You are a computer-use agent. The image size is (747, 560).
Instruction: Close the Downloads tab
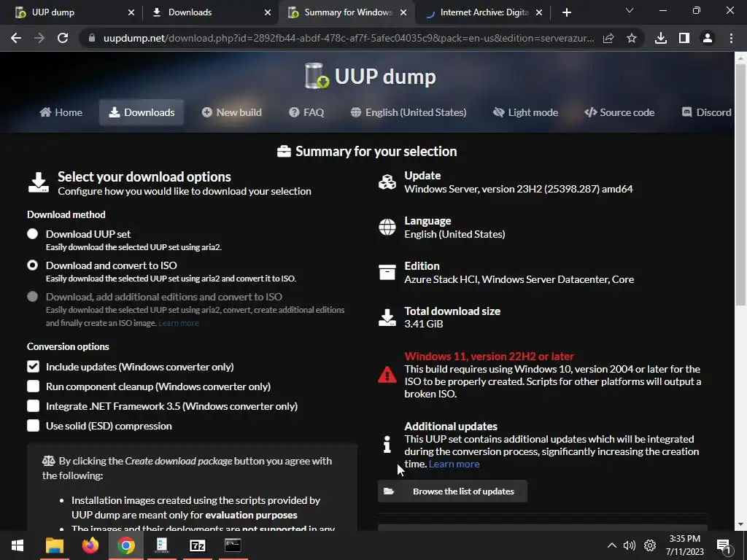point(268,12)
